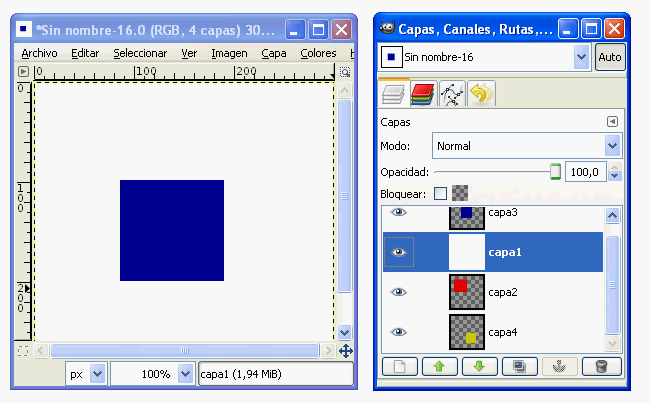Minimize the Capas, Canales, Rutas dialog
The width and height of the screenshot is (650, 403).
(x=568, y=29)
